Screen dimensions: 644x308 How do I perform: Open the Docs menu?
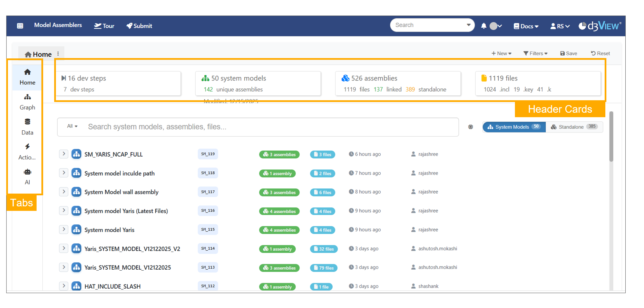pos(526,26)
